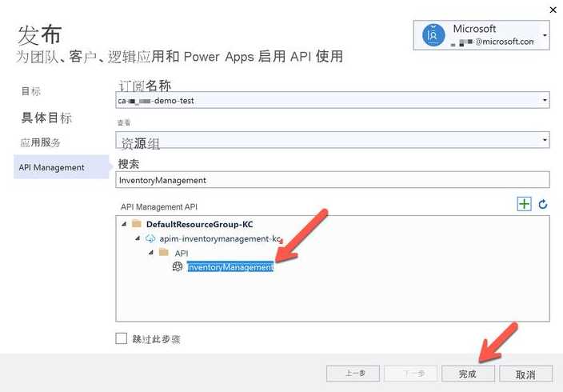
Task: Collapse the apim-inventorymanagement-kc node
Action: coord(138,238)
